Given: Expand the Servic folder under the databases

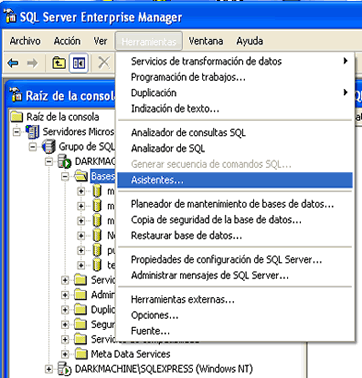Looking at the screenshot, I should click(65, 280).
